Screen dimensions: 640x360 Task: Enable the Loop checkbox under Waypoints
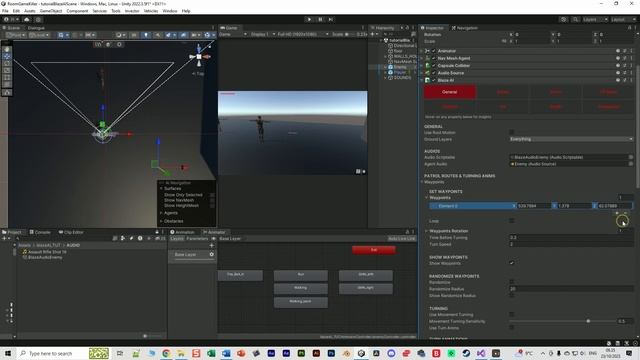pos(512,221)
